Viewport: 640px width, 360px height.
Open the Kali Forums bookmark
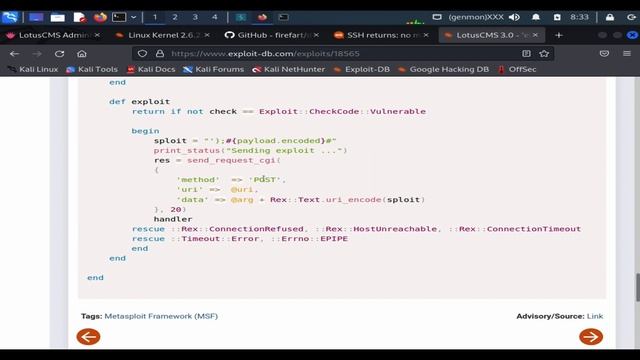click(x=213, y=69)
